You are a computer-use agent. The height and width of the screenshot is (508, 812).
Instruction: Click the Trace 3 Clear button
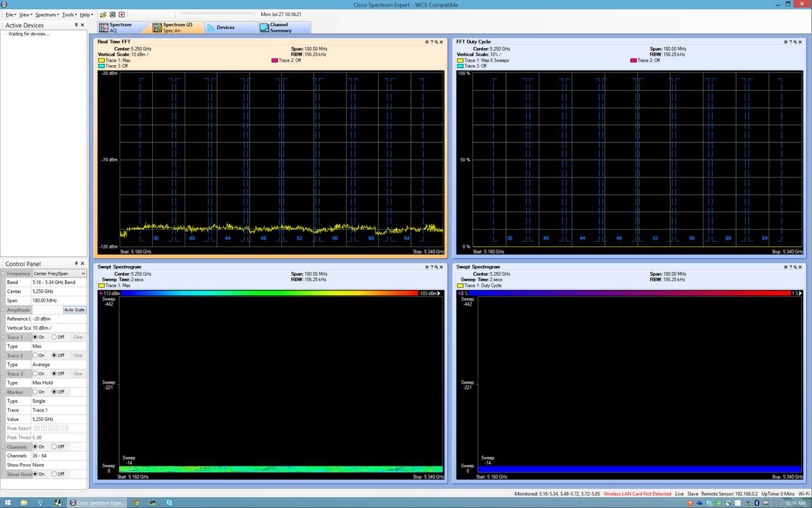click(78, 374)
